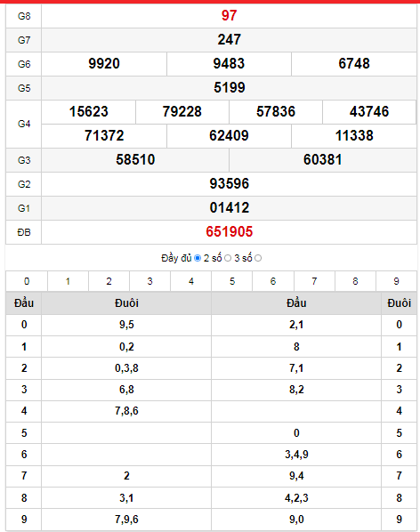Viewport: 420px width, 532px height.
Task: Click the Đầu value 7,1
Action: pyautogui.click(x=296, y=368)
